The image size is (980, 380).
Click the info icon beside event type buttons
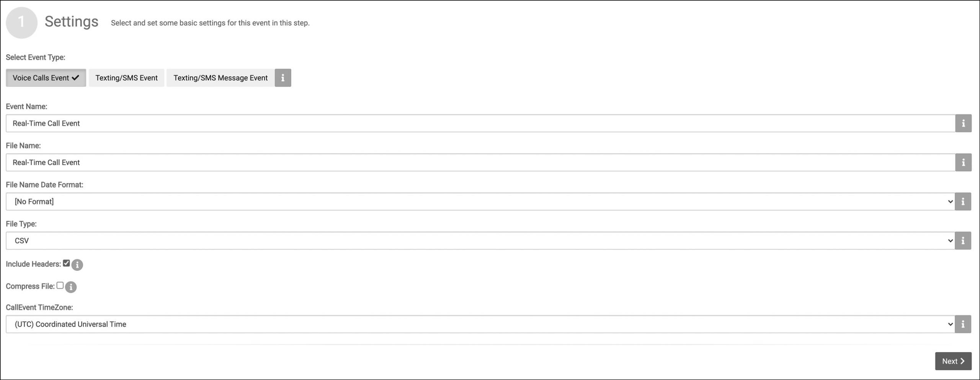[x=283, y=78]
